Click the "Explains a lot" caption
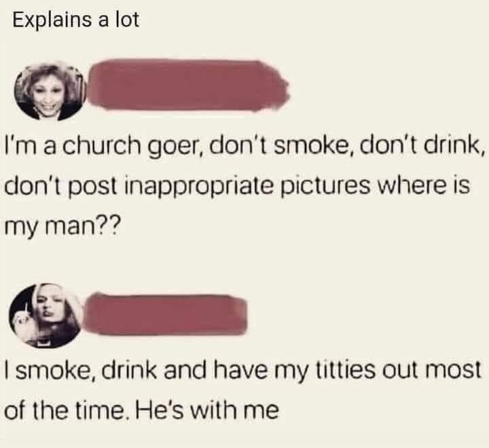The image size is (489, 448). (x=76, y=20)
